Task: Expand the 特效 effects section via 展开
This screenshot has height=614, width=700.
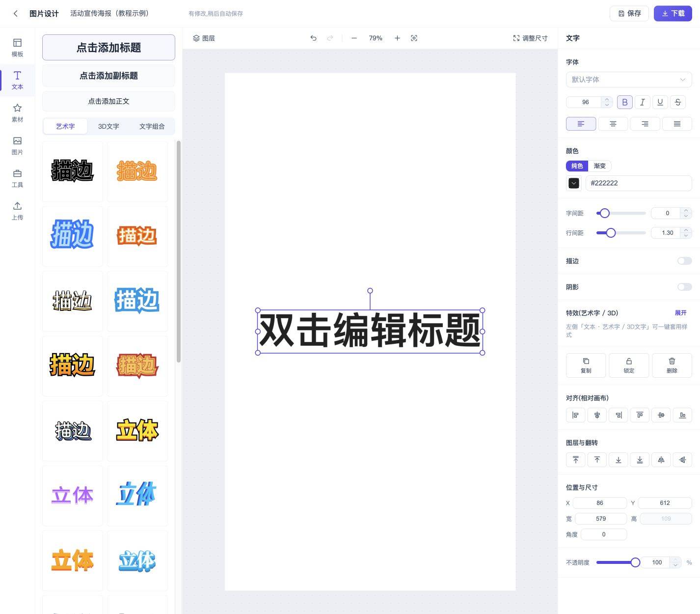Action: point(680,313)
